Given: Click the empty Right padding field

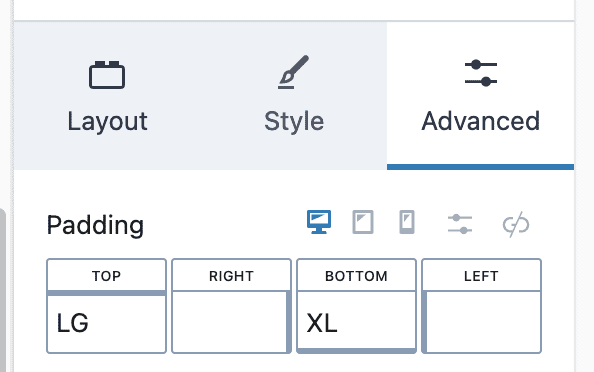Looking at the screenshot, I should point(231,322).
